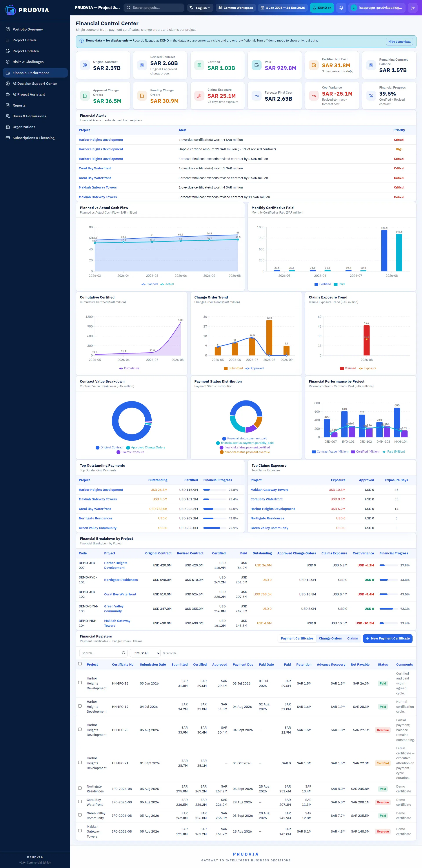Click Original Contract legend swatch in donut chart
The height and width of the screenshot is (868, 422).
click(x=97, y=448)
